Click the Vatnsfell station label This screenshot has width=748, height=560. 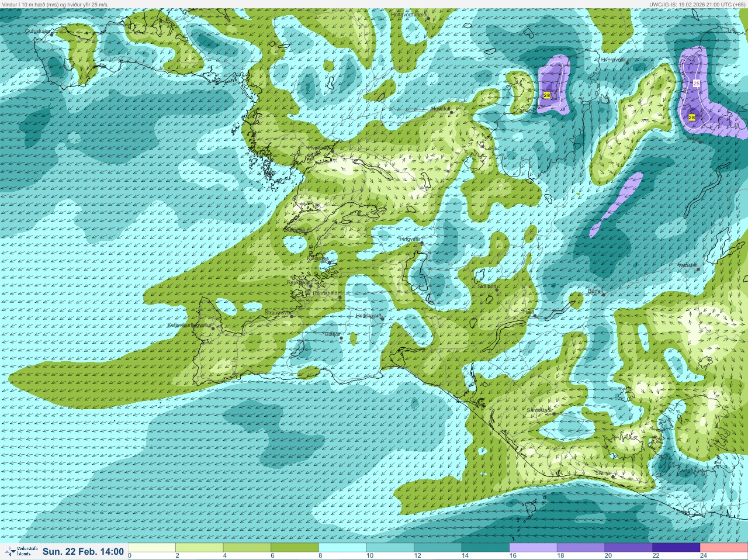coord(687,265)
